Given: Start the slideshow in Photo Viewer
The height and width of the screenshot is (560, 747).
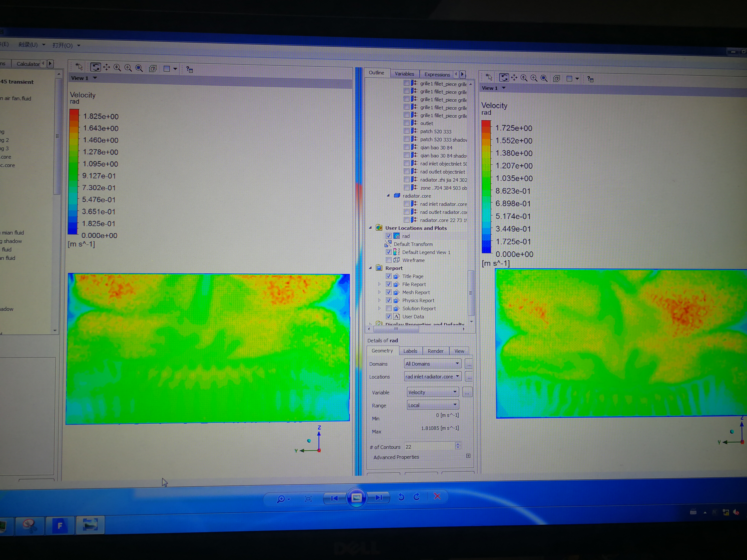Looking at the screenshot, I should pos(356,498).
